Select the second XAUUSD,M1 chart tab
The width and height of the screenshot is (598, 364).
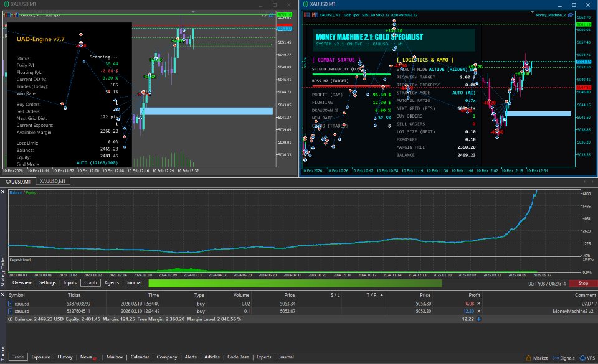[52, 182]
